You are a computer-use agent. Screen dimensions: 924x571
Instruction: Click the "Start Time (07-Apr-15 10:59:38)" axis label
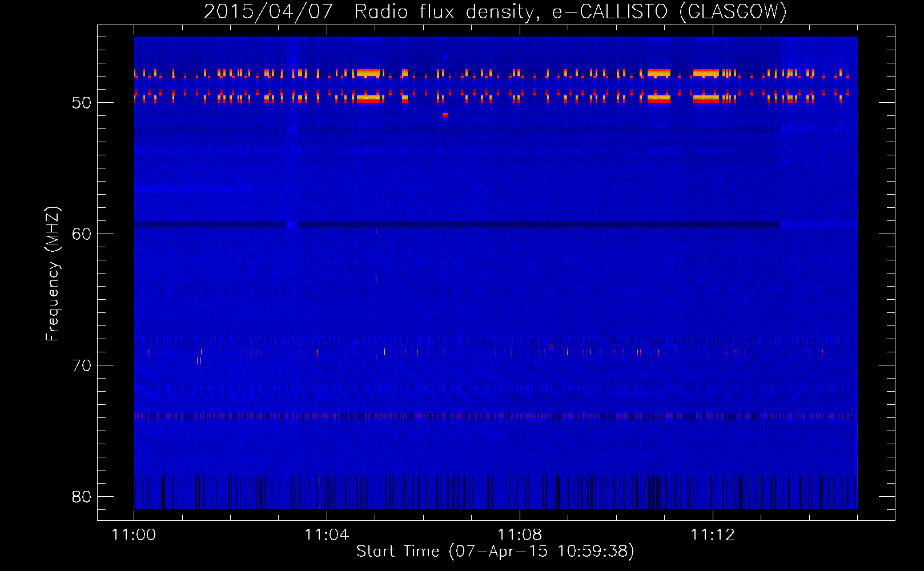(495, 552)
